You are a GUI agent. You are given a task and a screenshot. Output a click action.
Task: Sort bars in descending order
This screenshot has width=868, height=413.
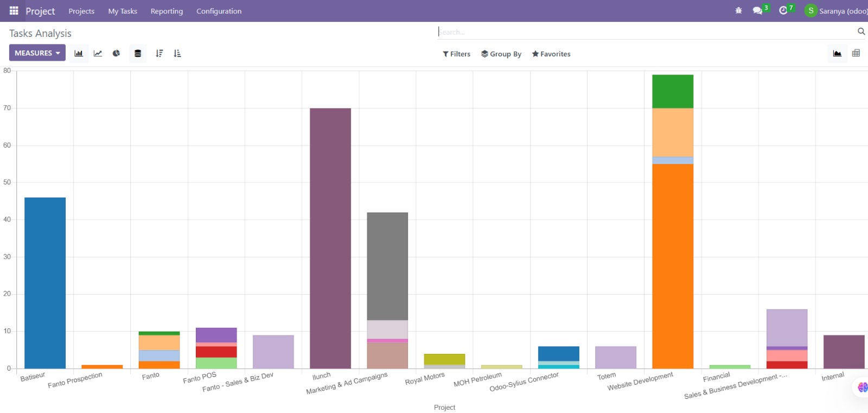pyautogui.click(x=159, y=53)
